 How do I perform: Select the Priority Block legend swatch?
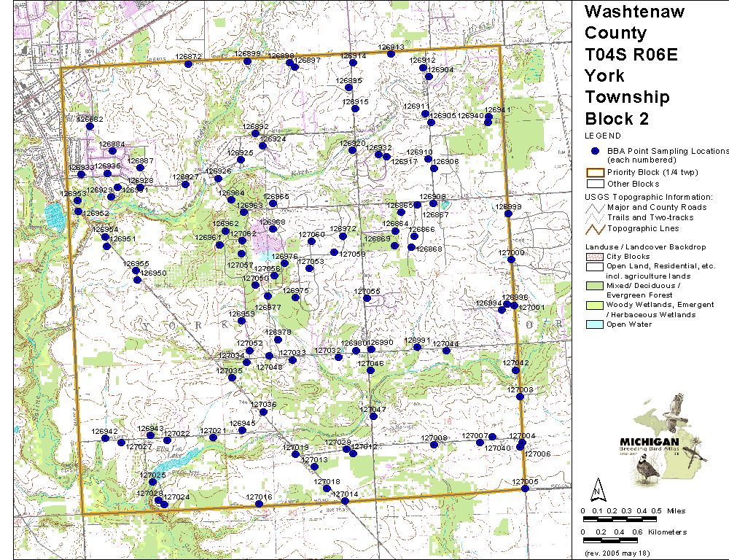click(x=595, y=173)
